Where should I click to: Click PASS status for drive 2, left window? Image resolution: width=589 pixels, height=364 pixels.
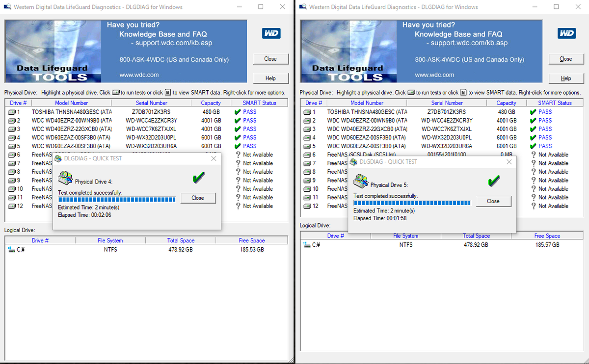click(250, 120)
